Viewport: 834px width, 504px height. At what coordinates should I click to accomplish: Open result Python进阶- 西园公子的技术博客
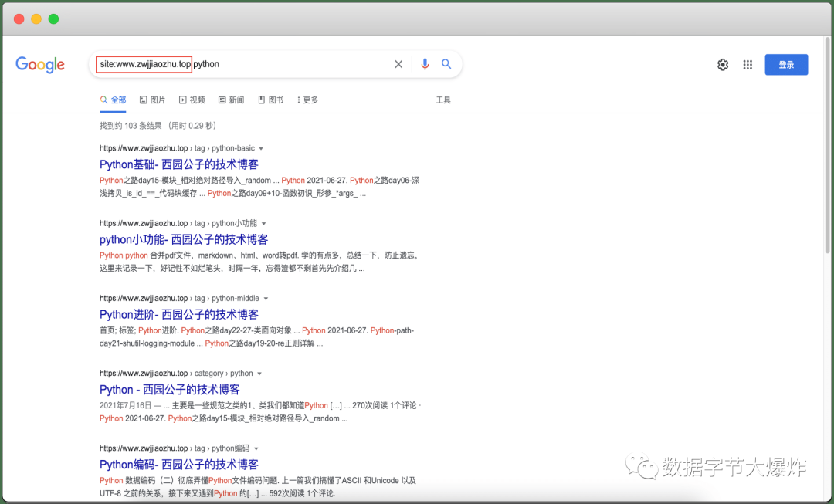click(178, 314)
